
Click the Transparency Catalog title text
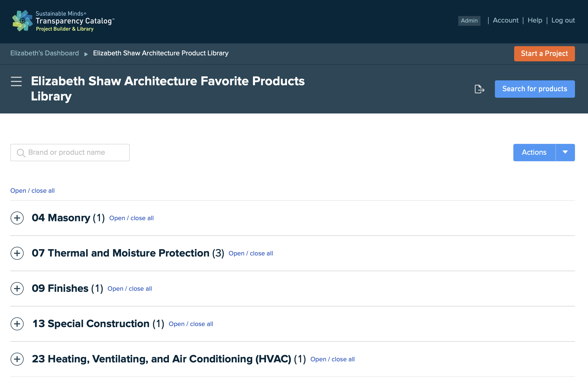click(x=75, y=21)
